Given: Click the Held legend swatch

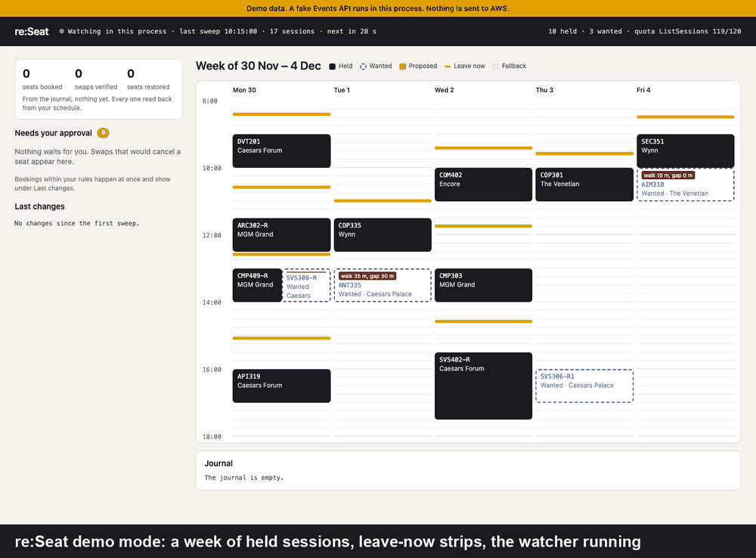Looking at the screenshot, I should tap(332, 67).
